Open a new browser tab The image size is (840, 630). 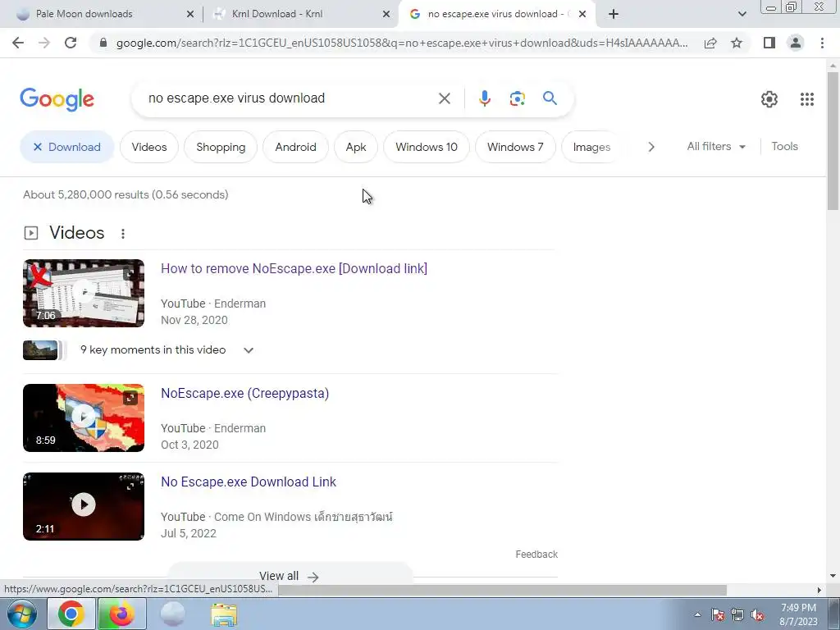tap(614, 14)
